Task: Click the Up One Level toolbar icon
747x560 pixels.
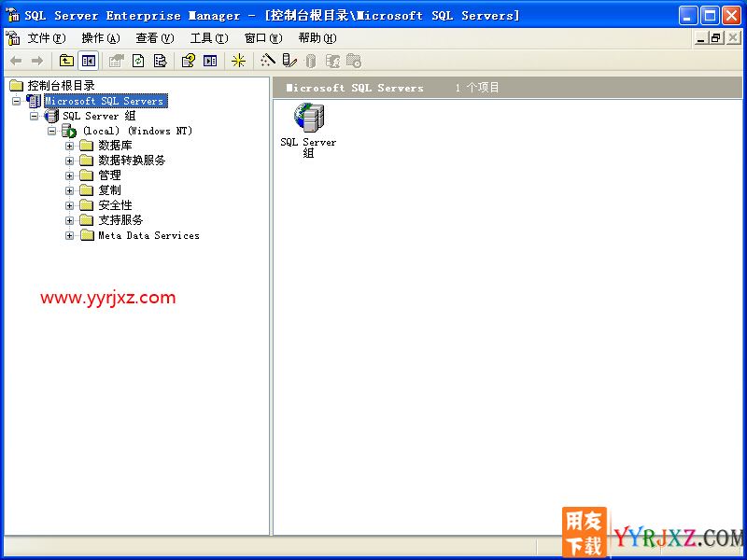Action: 66,61
